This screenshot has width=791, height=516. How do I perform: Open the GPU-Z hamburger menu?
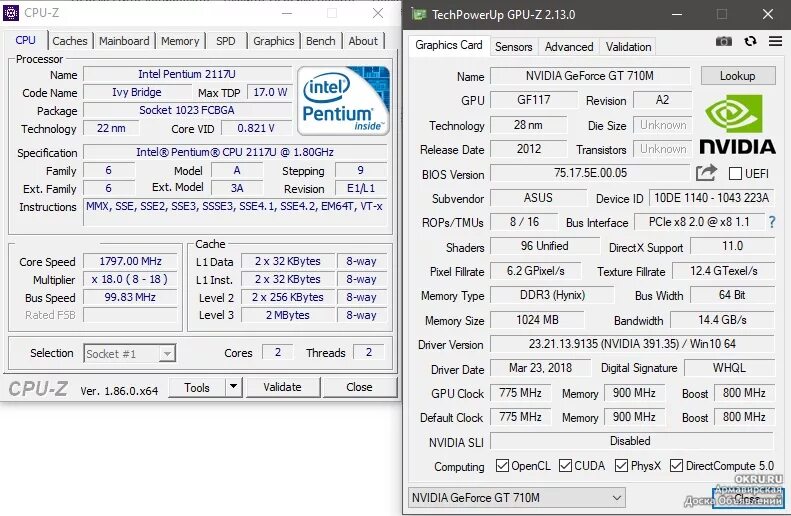click(775, 41)
